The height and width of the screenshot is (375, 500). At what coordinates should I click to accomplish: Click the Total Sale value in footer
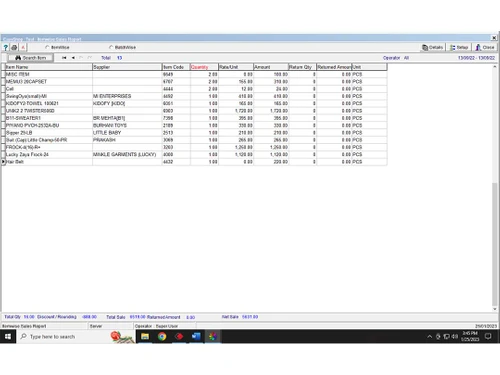pos(137,317)
